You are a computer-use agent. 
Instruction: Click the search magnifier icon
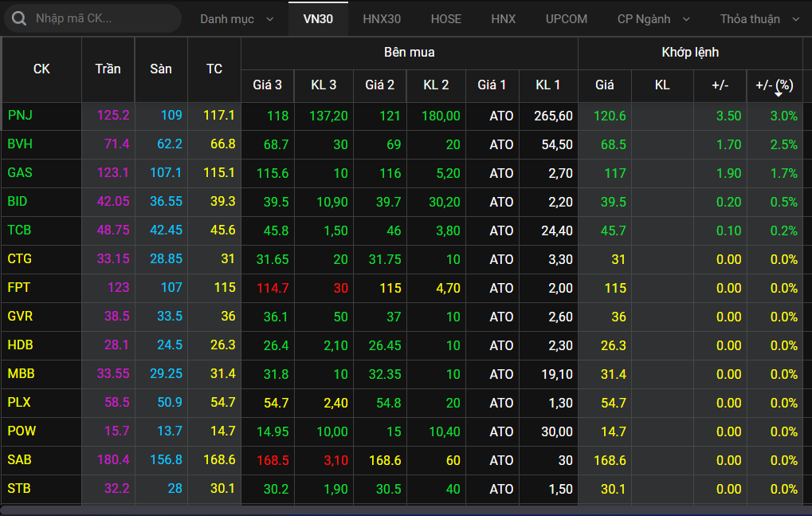coord(19,18)
